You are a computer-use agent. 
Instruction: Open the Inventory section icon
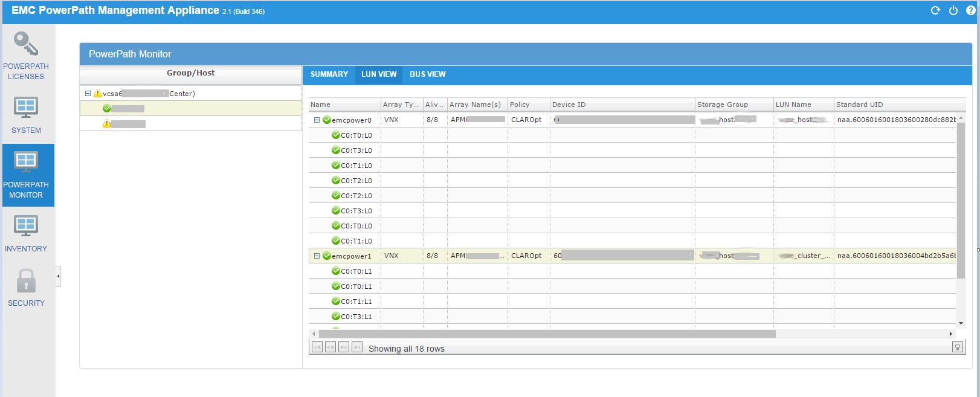(26, 227)
